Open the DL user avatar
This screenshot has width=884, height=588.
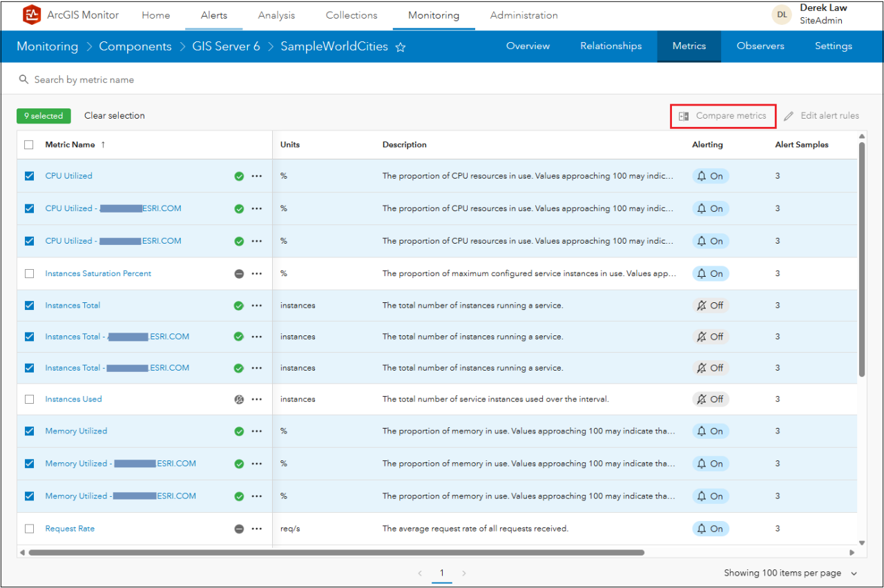click(x=782, y=14)
